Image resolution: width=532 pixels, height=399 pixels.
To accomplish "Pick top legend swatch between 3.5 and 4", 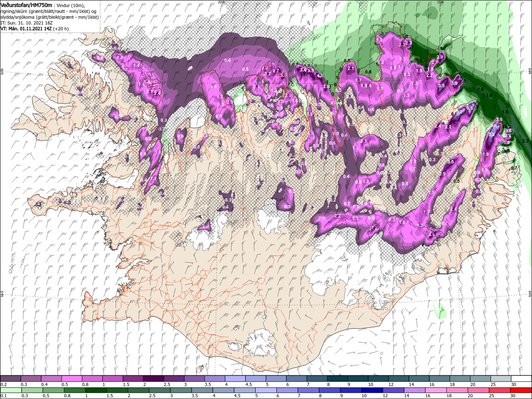I will point(214,379).
